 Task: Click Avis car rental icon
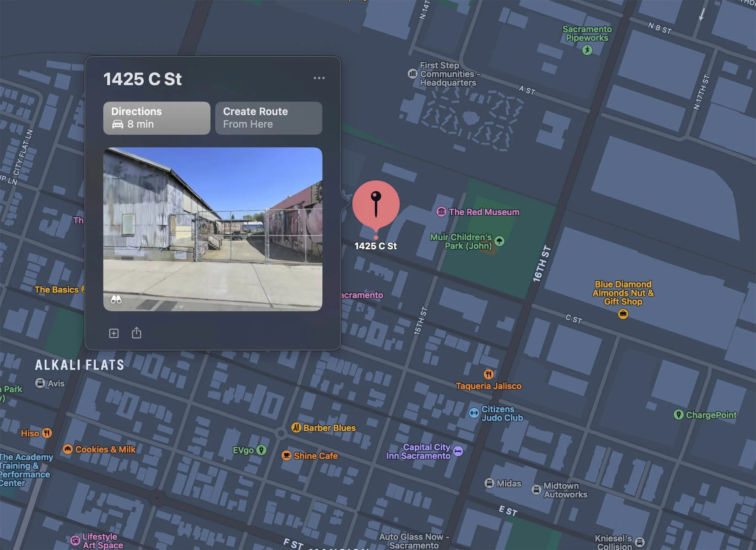40,383
